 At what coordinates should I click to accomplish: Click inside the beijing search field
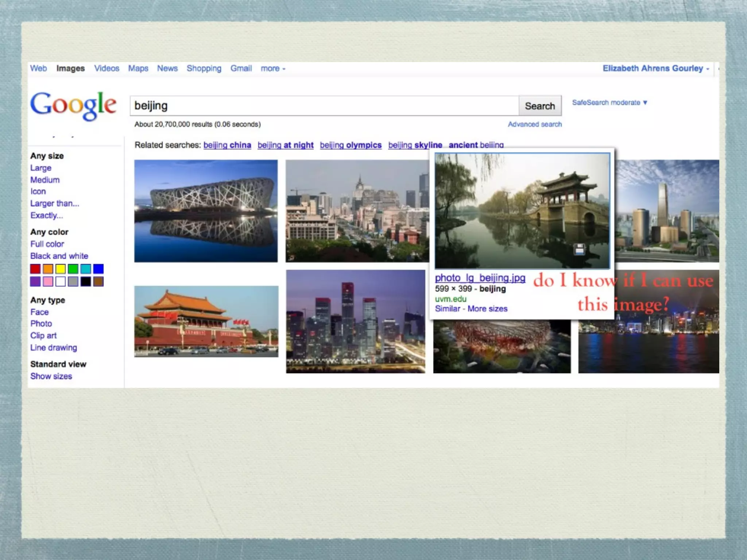coord(324,106)
